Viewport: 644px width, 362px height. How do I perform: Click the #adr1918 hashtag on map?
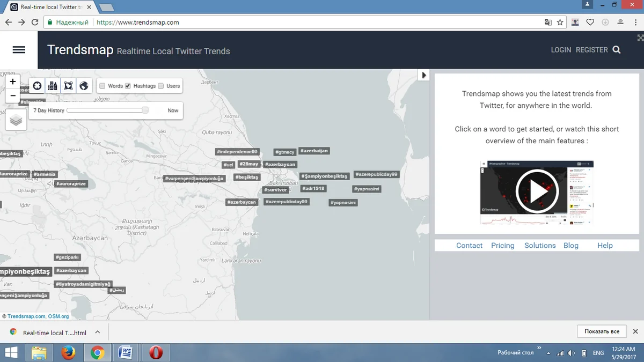point(313,189)
